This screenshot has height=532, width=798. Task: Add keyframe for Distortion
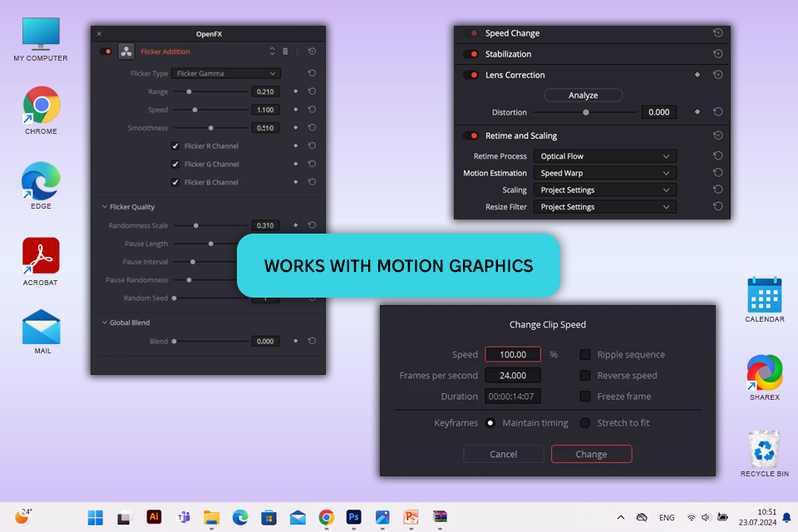coord(697,112)
